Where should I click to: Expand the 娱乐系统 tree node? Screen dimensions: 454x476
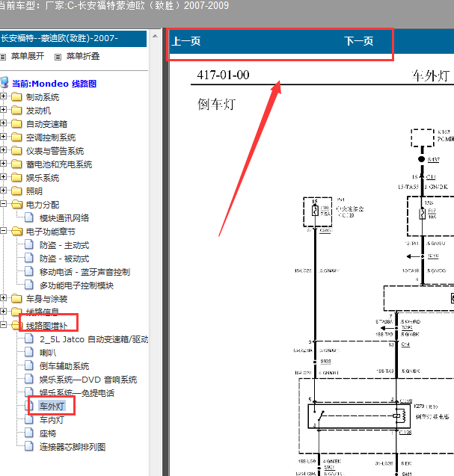3,176
